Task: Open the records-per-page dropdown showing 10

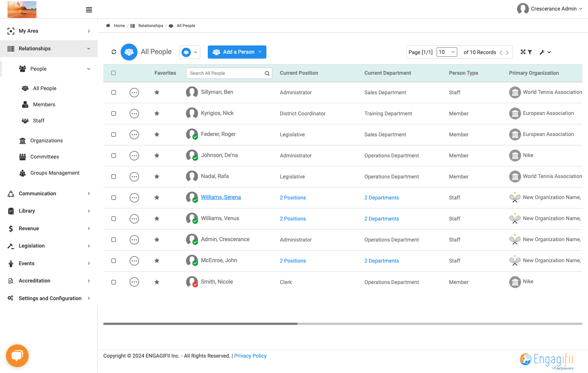Action: [x=447, y=52]
